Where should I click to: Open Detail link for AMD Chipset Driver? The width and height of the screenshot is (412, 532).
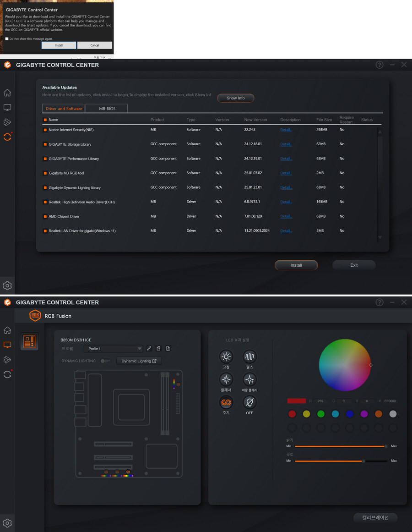tap(286, 216)
